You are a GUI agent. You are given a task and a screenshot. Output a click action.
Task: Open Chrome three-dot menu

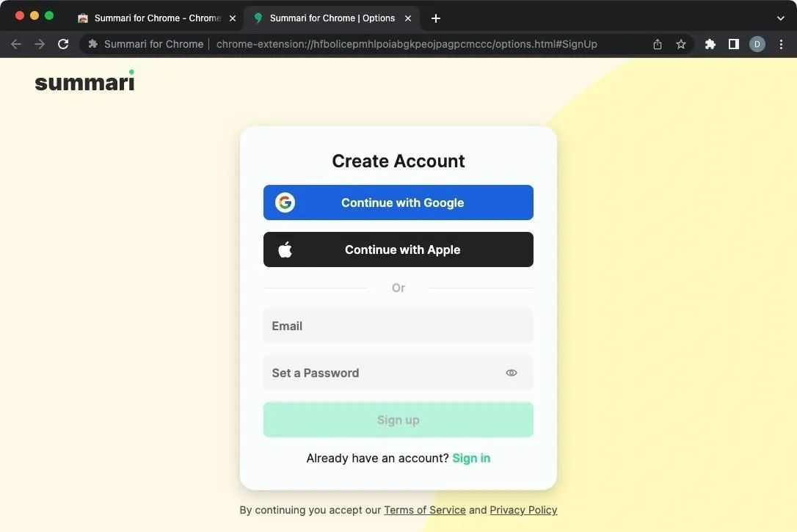click(x=782, y=44)
